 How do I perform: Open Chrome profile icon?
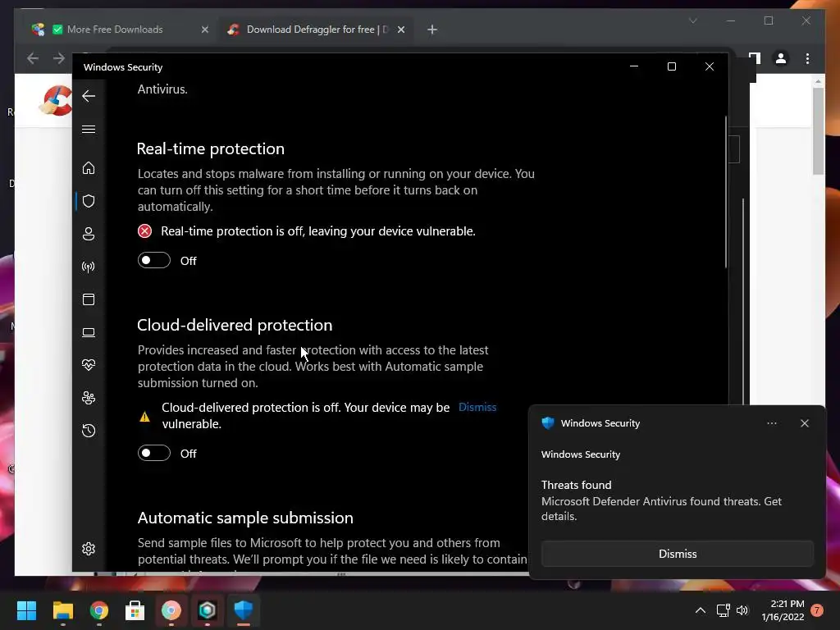pyautogui.click(x=781, y=58)
